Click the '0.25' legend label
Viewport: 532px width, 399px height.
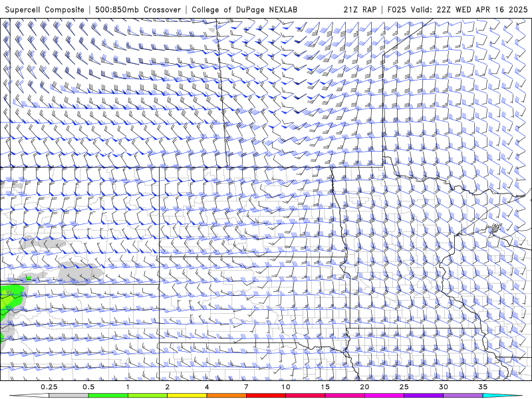tap(49, 387)
